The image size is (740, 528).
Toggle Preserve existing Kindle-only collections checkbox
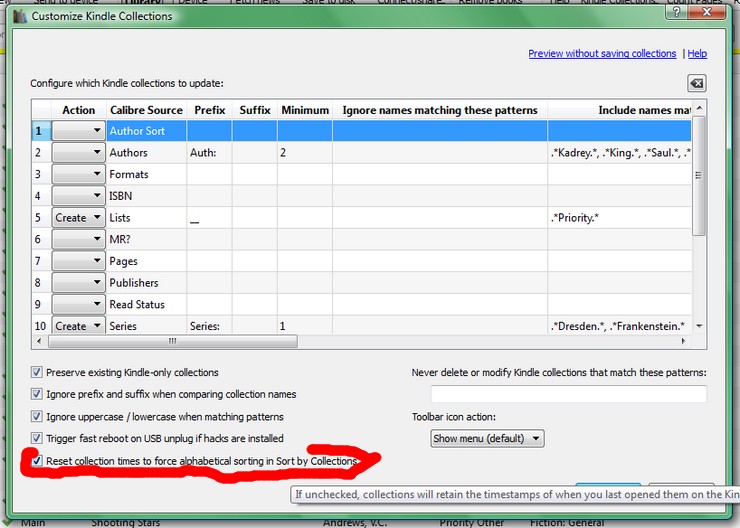coord(36,372)
